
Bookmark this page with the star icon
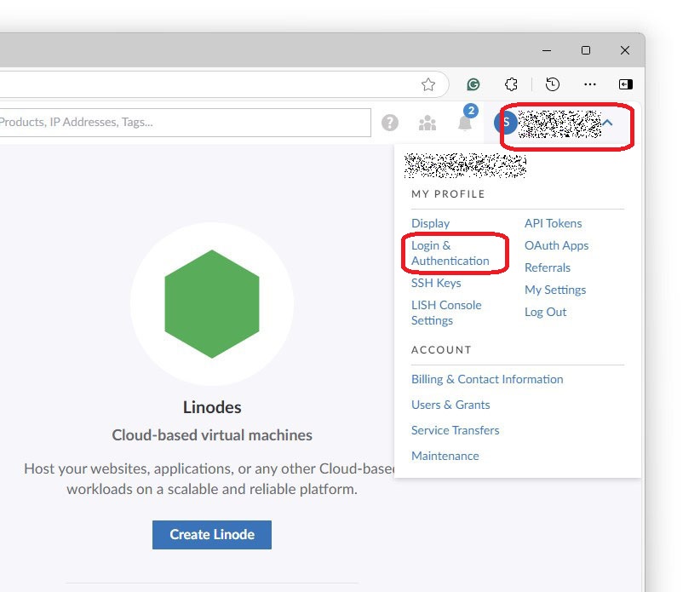pyautogui.click(x=428, y=84)
